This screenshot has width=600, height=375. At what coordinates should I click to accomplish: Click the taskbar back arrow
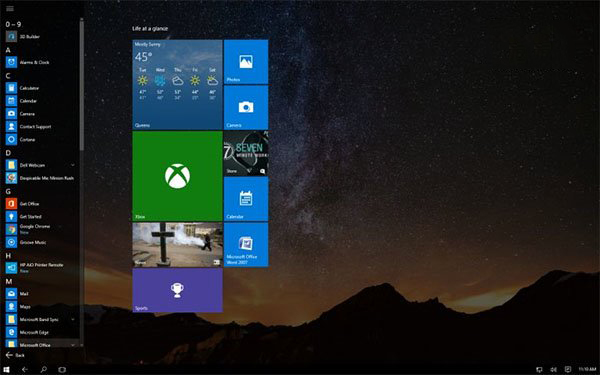[25, 369]
